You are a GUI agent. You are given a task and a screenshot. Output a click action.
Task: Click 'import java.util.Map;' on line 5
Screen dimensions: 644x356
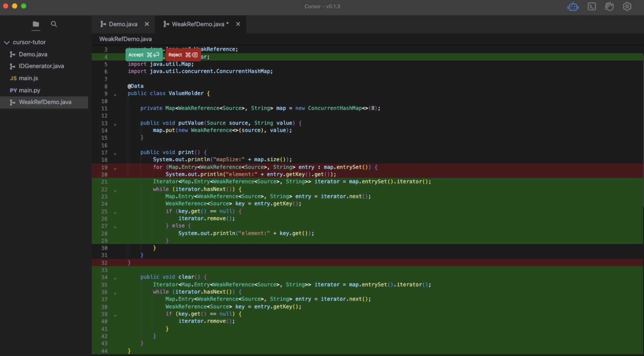click(x=161, y=64)
